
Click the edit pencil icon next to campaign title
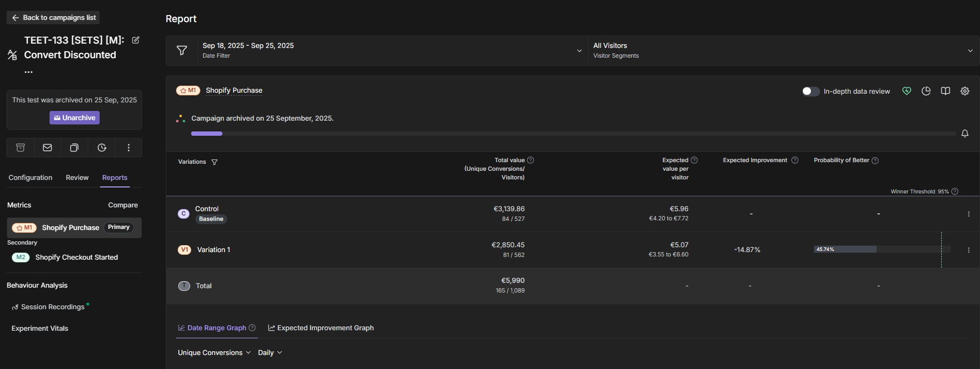pyautogui.click(x=136, y=40)
